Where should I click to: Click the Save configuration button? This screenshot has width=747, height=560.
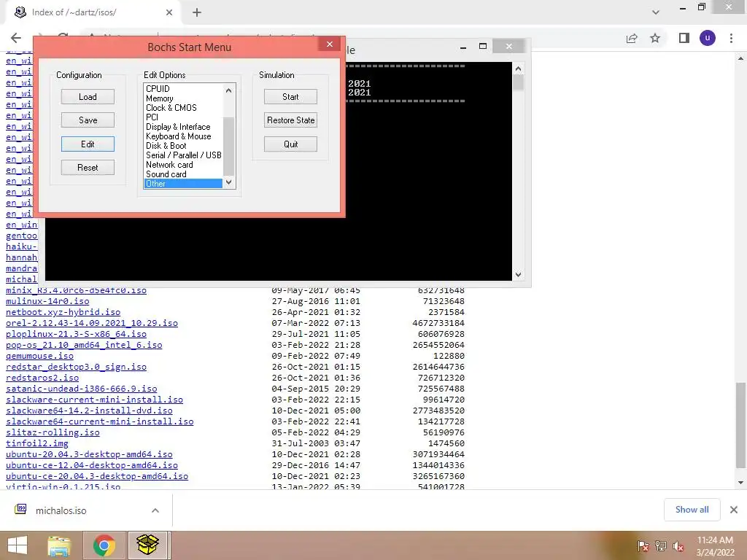pos(88,120)
